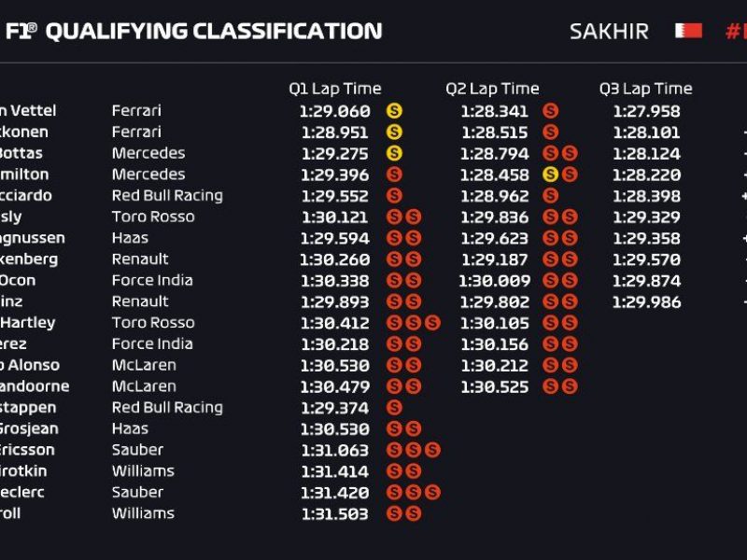Click the Q1 lap time 1:31.503
Viewport: 747px width, 560px height.
(335, 513)
